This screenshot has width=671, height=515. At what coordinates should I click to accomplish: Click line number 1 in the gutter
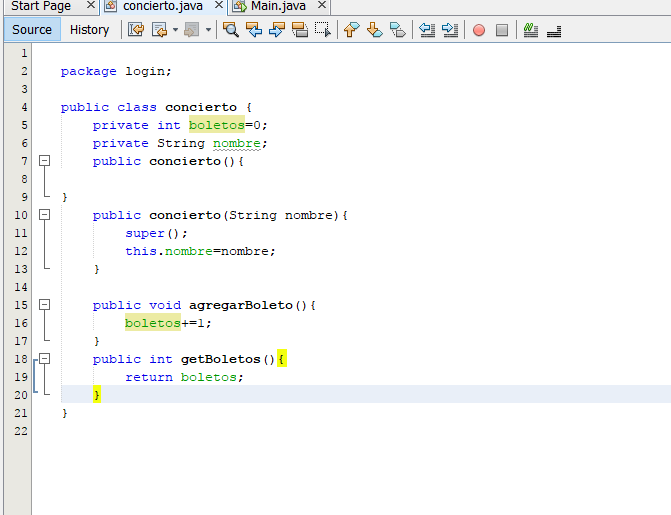click(24, 53)
